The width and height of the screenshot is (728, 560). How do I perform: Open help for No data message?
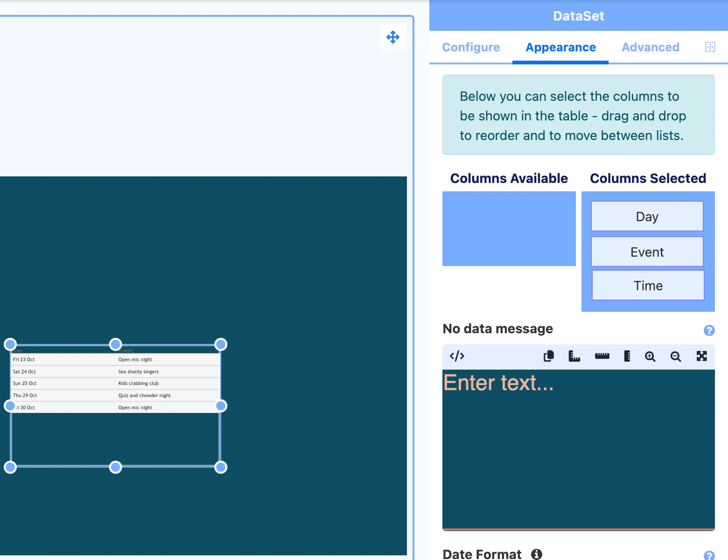[709, 330]
